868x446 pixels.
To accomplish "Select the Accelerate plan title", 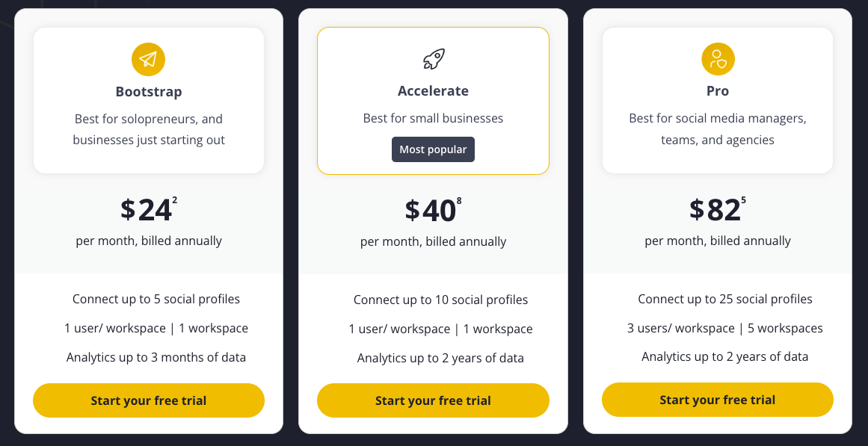I will [x=433, y=91].
